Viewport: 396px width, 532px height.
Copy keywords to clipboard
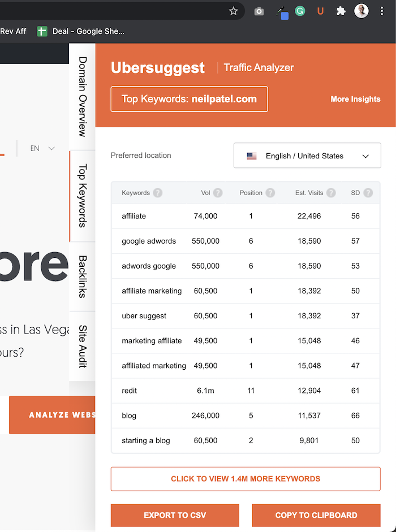pos(316,515)
